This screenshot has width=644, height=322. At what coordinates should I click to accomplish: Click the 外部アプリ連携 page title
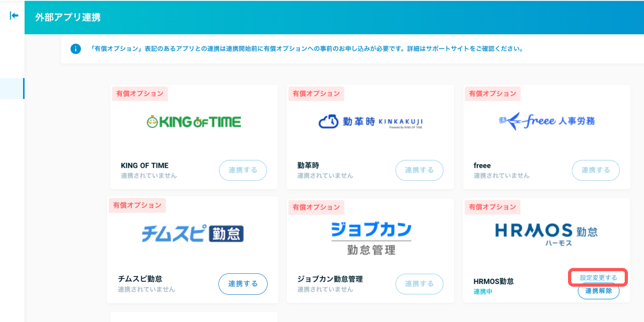(x=68, y=17)
